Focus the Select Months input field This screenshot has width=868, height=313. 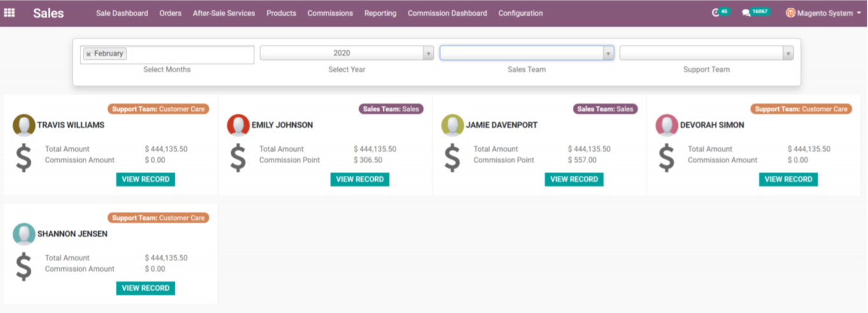(167, 54)
